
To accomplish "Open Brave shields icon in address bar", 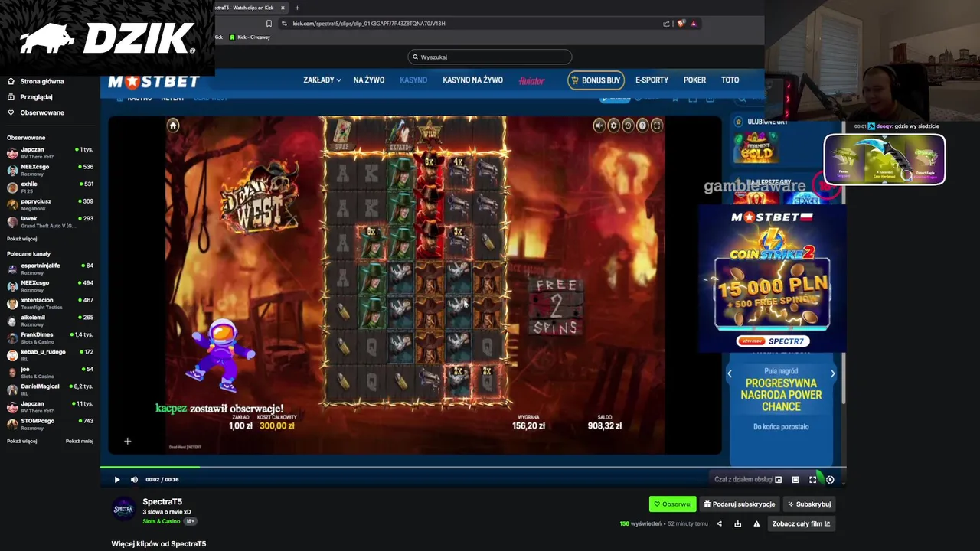I will point(681,24).
